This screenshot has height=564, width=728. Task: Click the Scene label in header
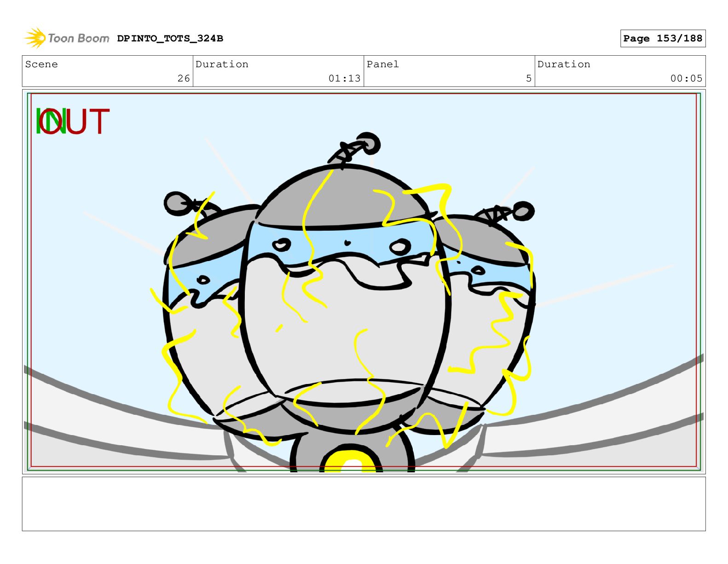tap(41, 64)
